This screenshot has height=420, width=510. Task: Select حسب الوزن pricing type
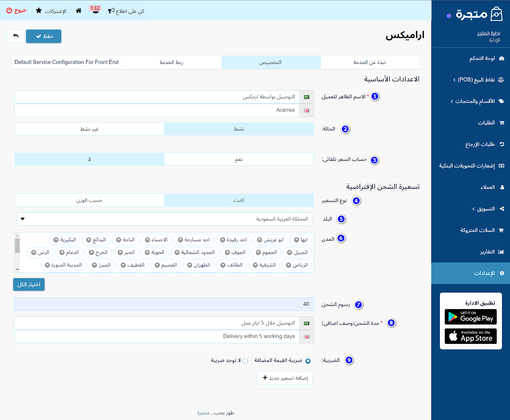89,200
